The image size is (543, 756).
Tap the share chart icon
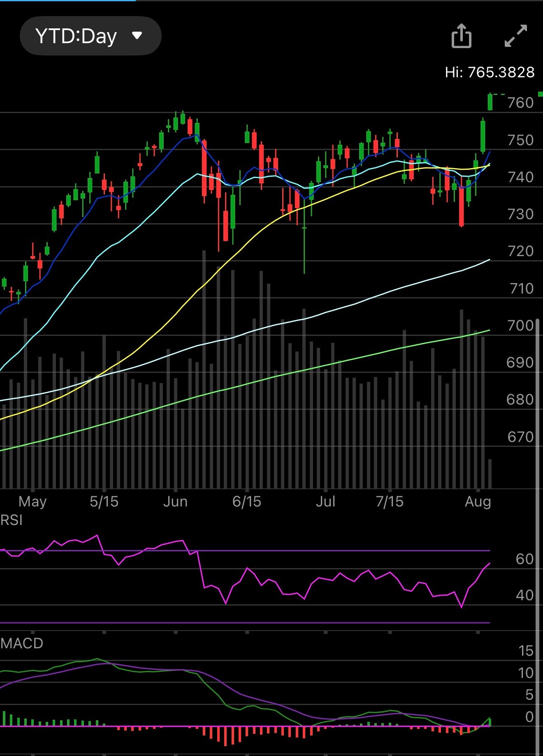click(x=461, y=36)
